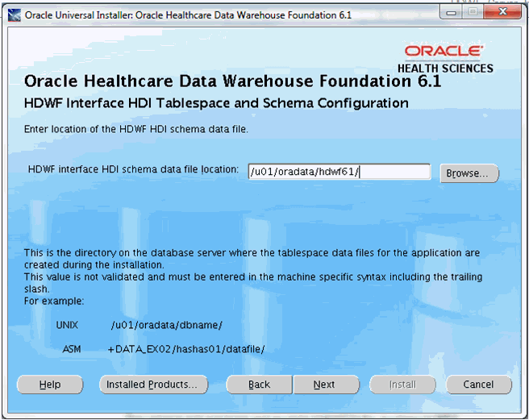Select the UNIX example path /u01/oradata/dbname/

point(167,325)
